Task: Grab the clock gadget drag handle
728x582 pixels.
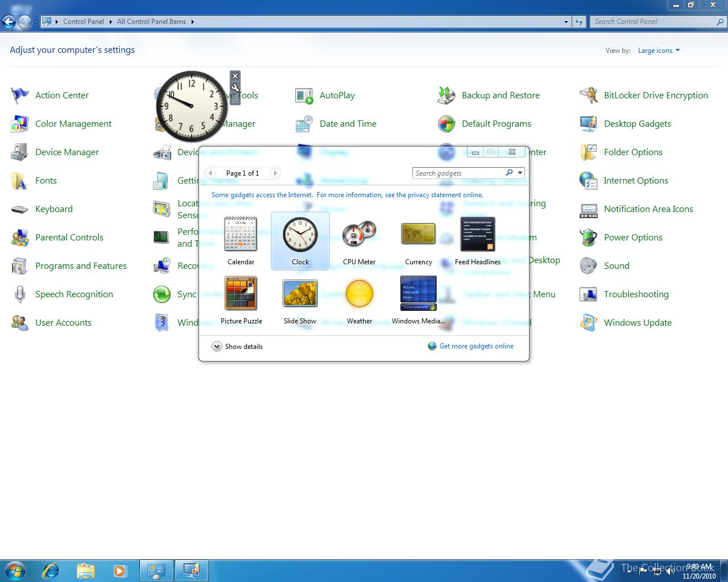Action: coord(235,99)
